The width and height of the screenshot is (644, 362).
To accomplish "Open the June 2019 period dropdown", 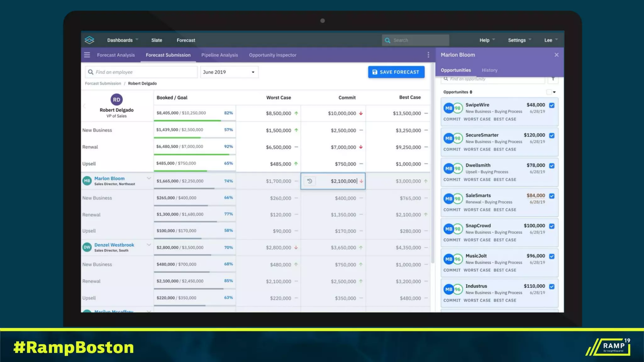I will click(229, 72).
